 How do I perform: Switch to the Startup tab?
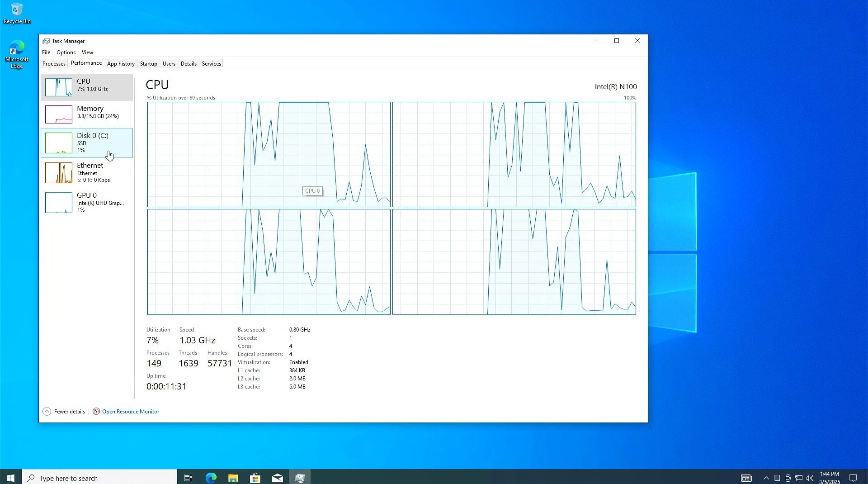148,64
